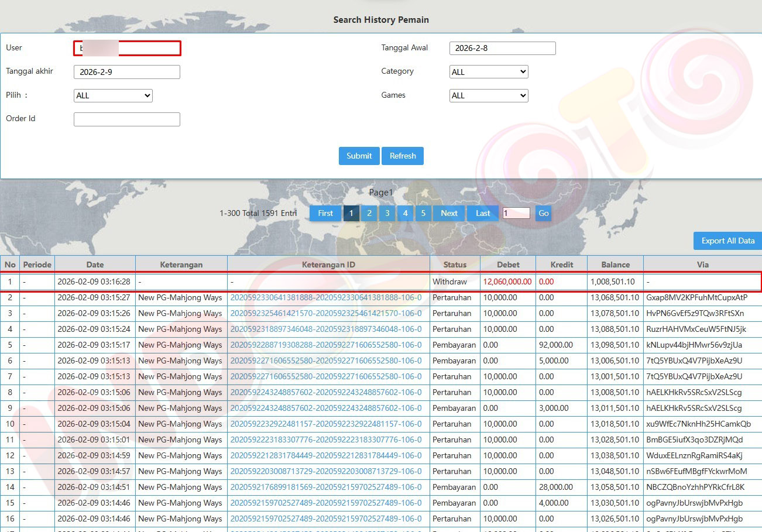762x532 pixels.
Task: Click the Submit button
Action: pos(359,156)
